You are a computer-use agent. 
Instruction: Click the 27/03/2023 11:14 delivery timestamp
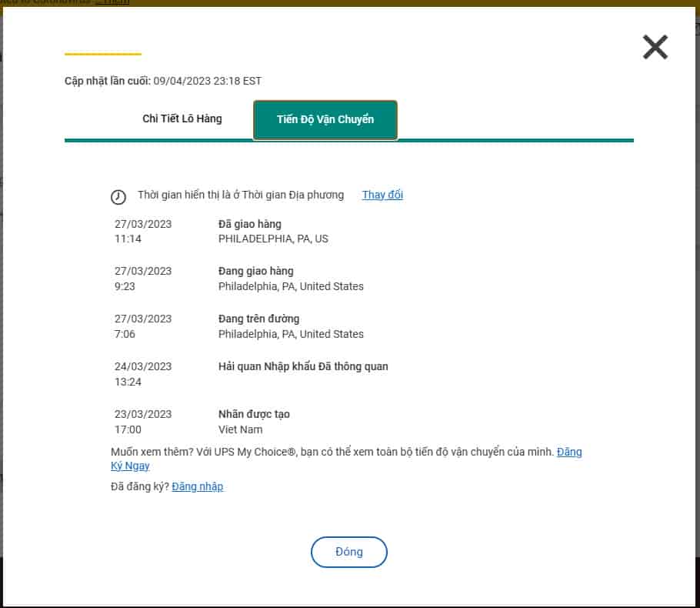pyautogui.click(x=143, y=232)
